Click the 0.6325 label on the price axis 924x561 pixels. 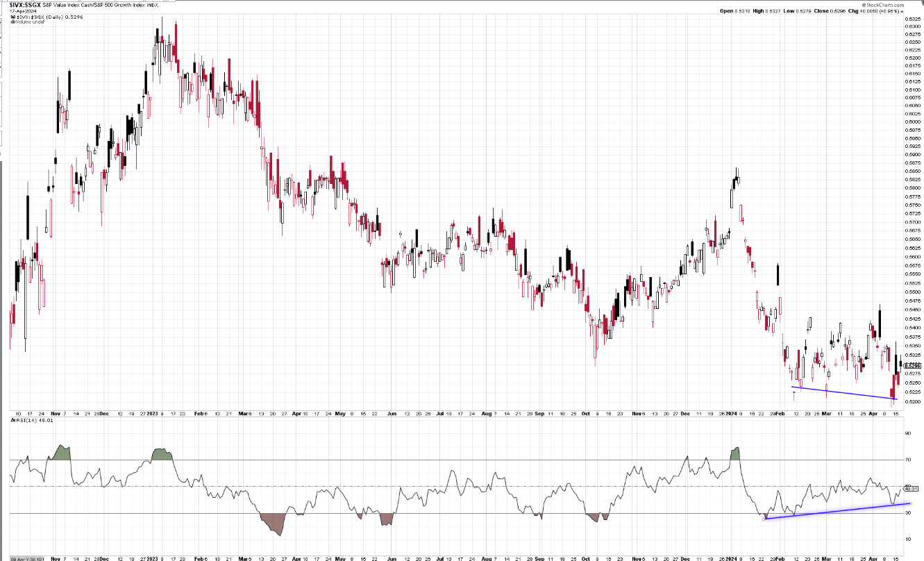click(913, 19)
